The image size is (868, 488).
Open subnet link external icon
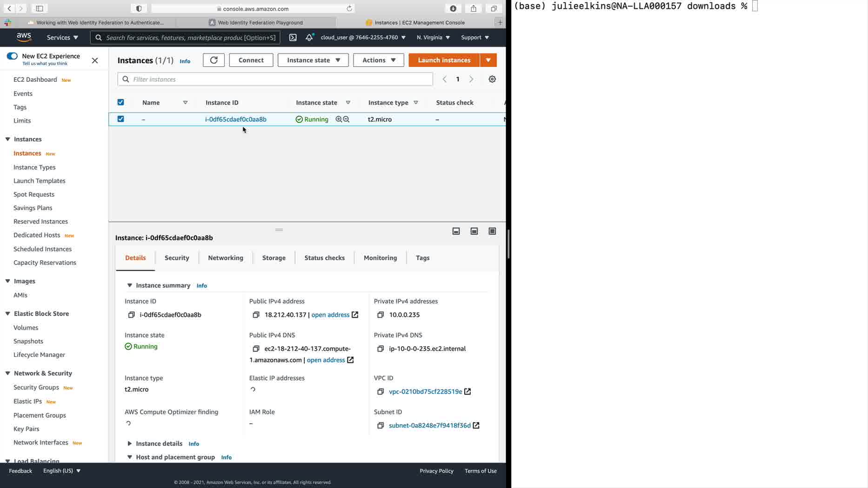(x=476, y=426)
